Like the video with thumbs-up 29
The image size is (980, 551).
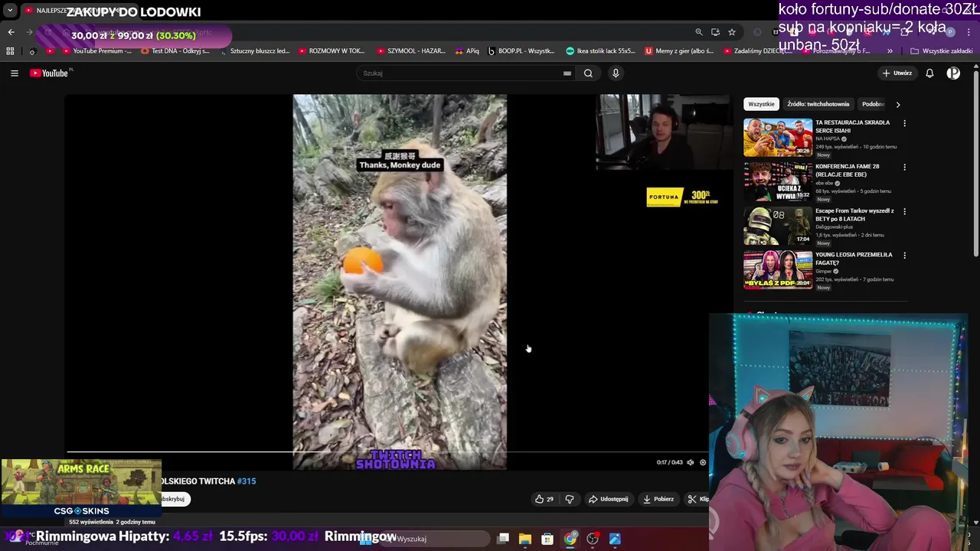(x=544, y=499)
